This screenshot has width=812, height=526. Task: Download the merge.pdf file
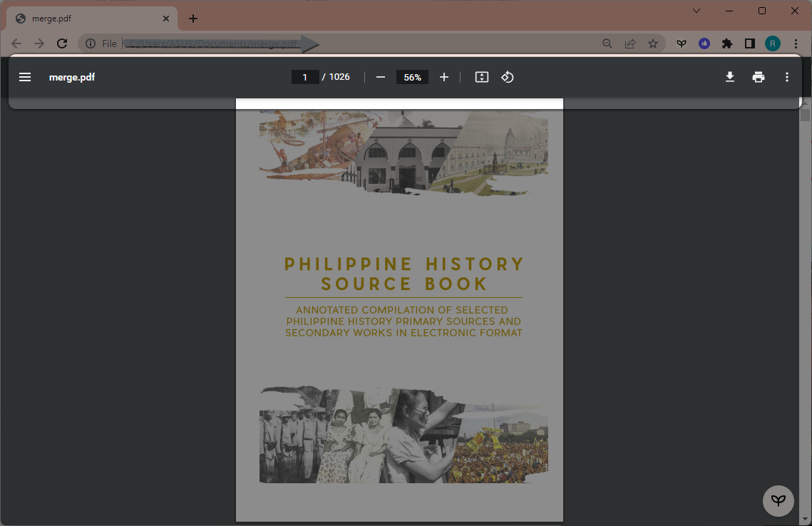pos(730,77)
